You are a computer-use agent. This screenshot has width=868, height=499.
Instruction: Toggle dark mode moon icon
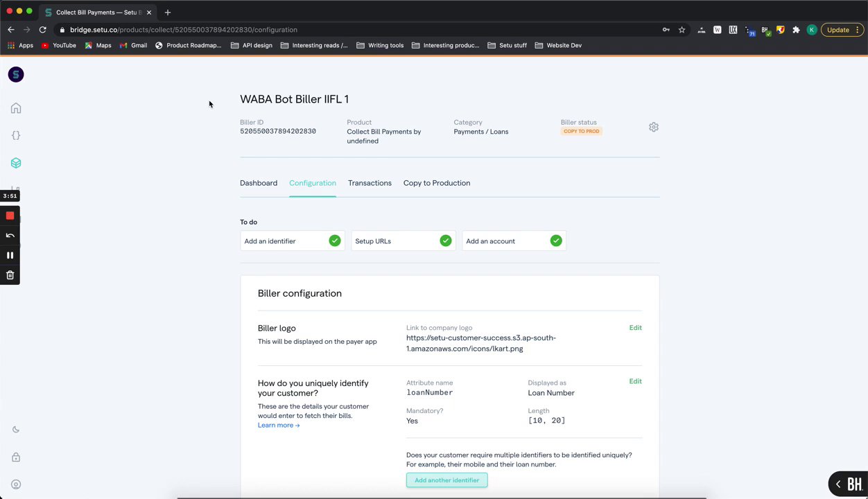[16, 430]
